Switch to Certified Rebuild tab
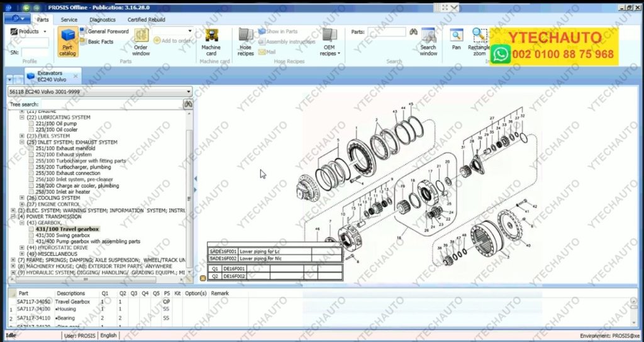 [146, 19]
